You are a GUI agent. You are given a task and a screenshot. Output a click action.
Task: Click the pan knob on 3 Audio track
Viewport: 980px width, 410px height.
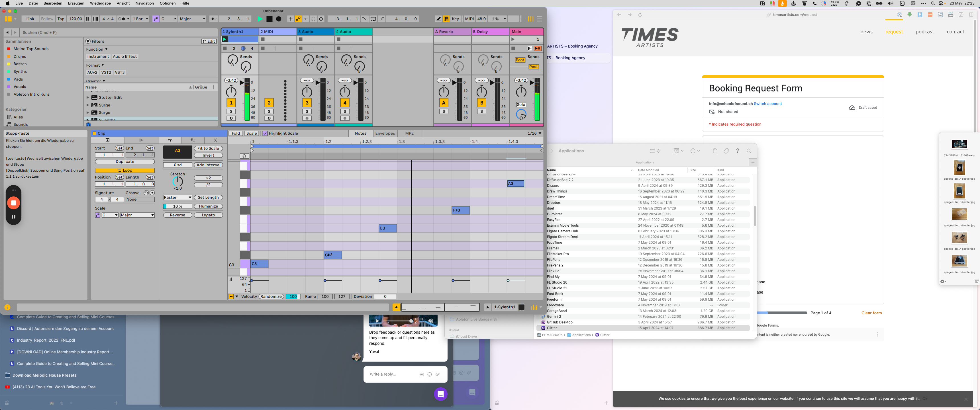pyautogui.click(x=307, y=92)
